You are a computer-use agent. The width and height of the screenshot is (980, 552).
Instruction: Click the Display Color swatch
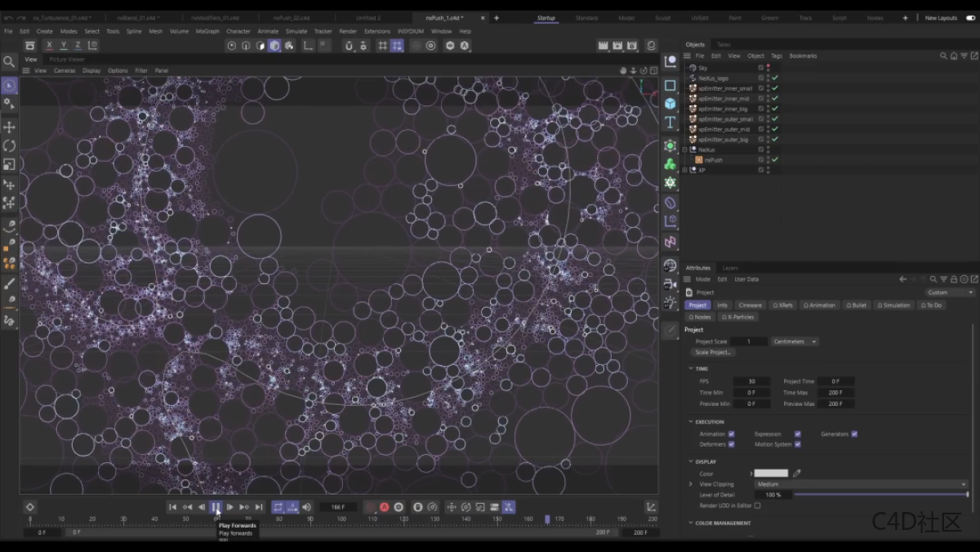(x=771, y=474)
